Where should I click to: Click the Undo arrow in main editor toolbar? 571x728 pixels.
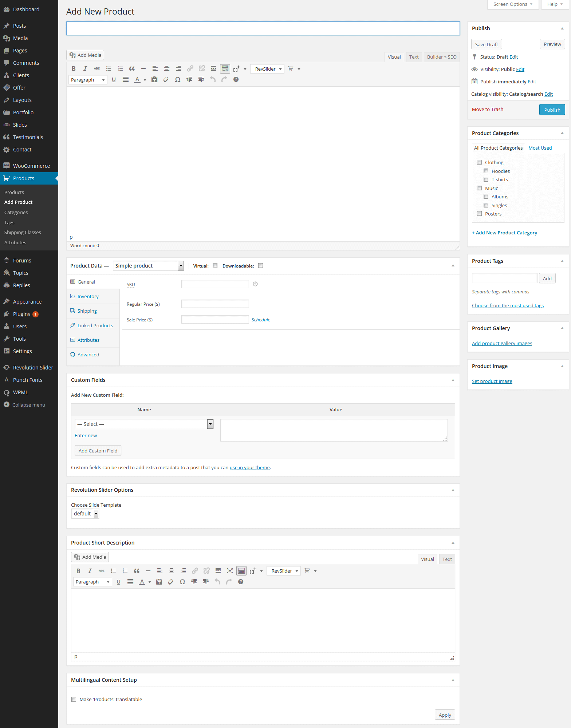(x=213, y=80)
